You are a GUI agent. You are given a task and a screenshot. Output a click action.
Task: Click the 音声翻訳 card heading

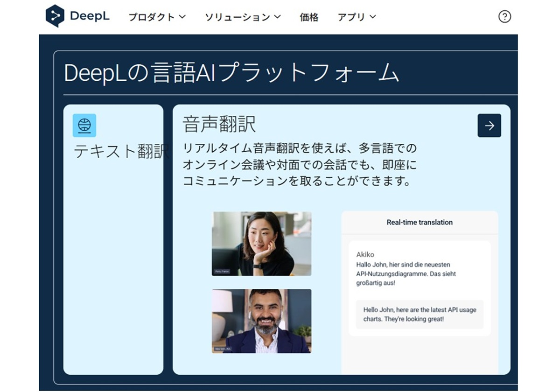click(219, 125)
